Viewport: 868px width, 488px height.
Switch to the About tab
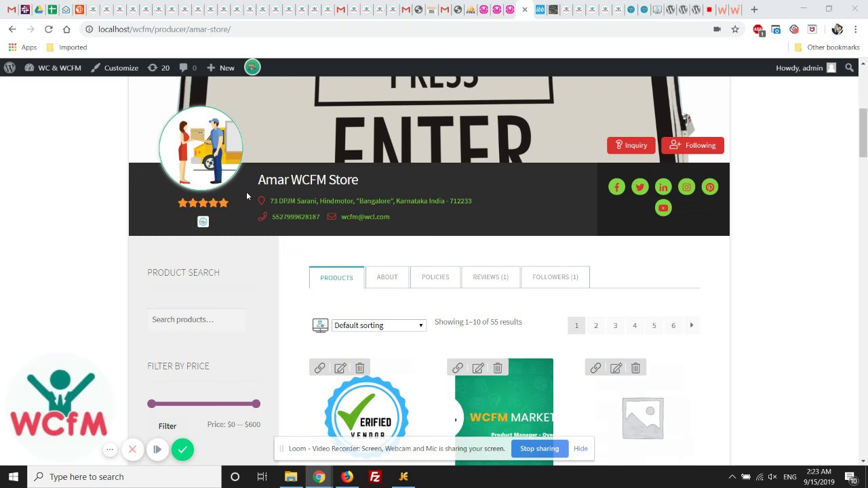coord(387,277)
